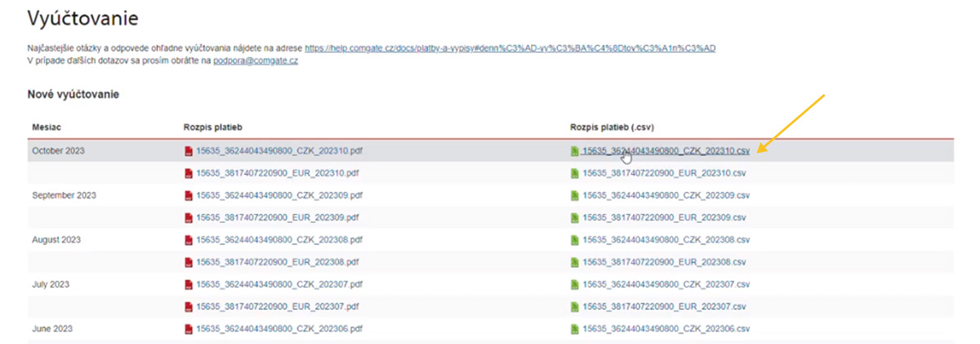Download 15635_3817407220900_EUR_202308.pdf
The width and height of the screenshot is (980, 344).
click(x=278, y=261)
